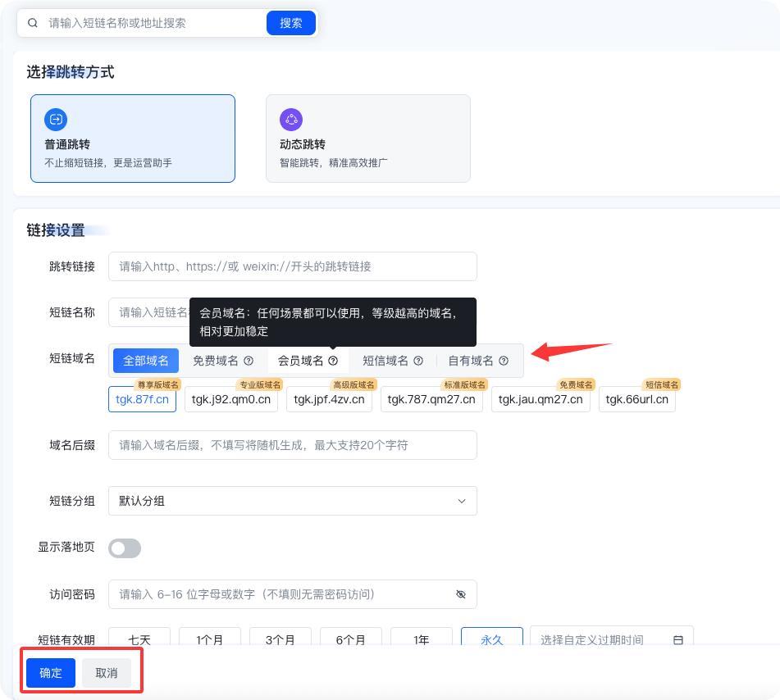Click the 跳转链接 input field
Image resolution: width=780 pixels, height=700 pixels.
292,266
